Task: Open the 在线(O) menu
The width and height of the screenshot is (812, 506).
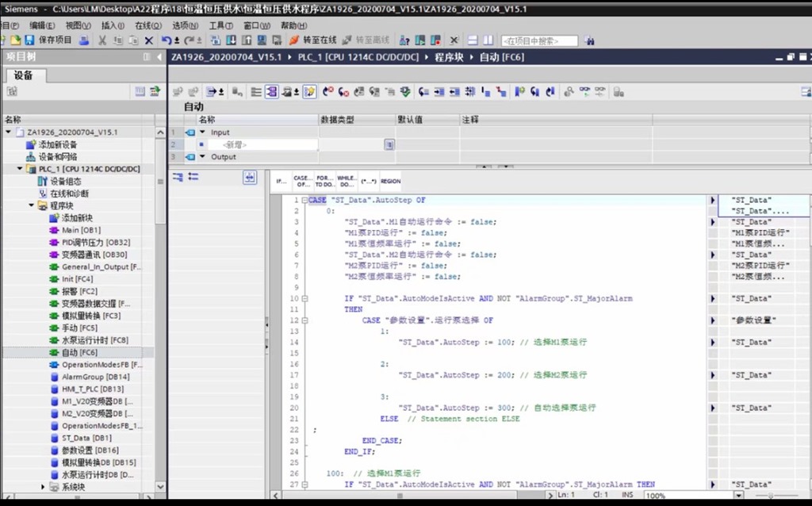Action: (x=148, y=25)
